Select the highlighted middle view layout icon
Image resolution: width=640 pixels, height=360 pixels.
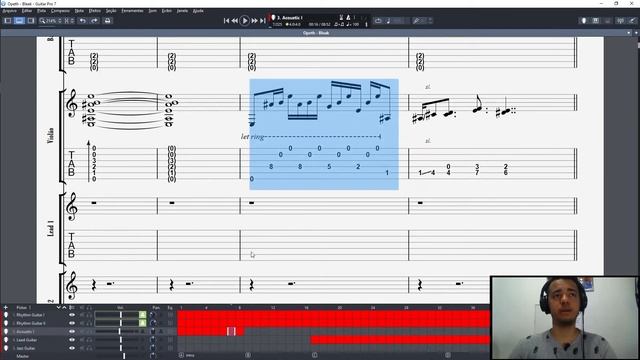pyautogui.click(x=19, y=20)
